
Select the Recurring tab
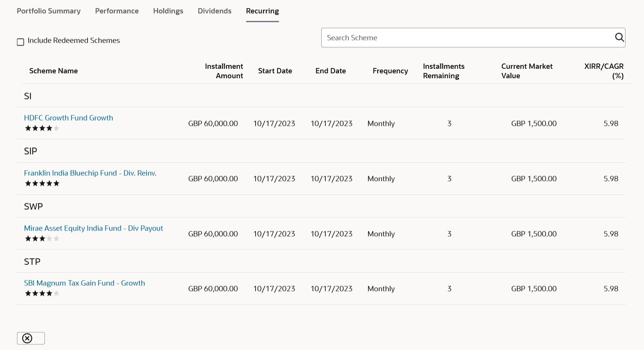pyautogui.click(x=262, y=11)
